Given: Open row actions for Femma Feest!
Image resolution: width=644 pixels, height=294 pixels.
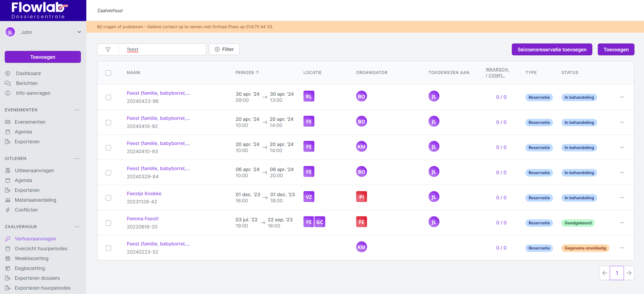Looking at the screenshot, I should point(622,223).
